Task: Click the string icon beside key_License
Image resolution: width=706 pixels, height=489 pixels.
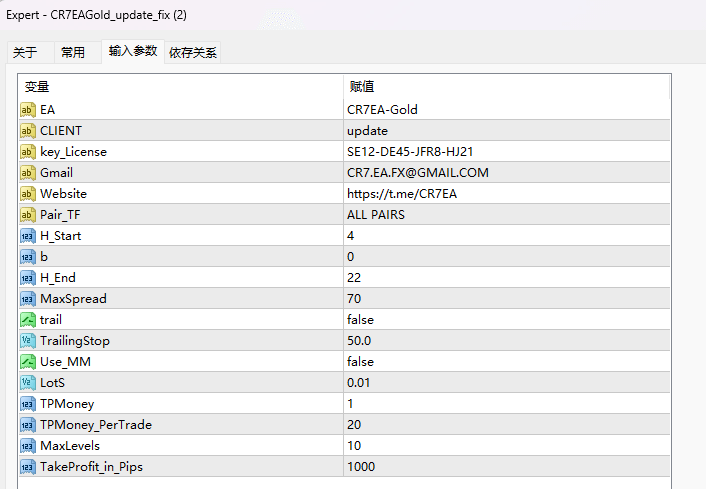Action: pos(27,152)
